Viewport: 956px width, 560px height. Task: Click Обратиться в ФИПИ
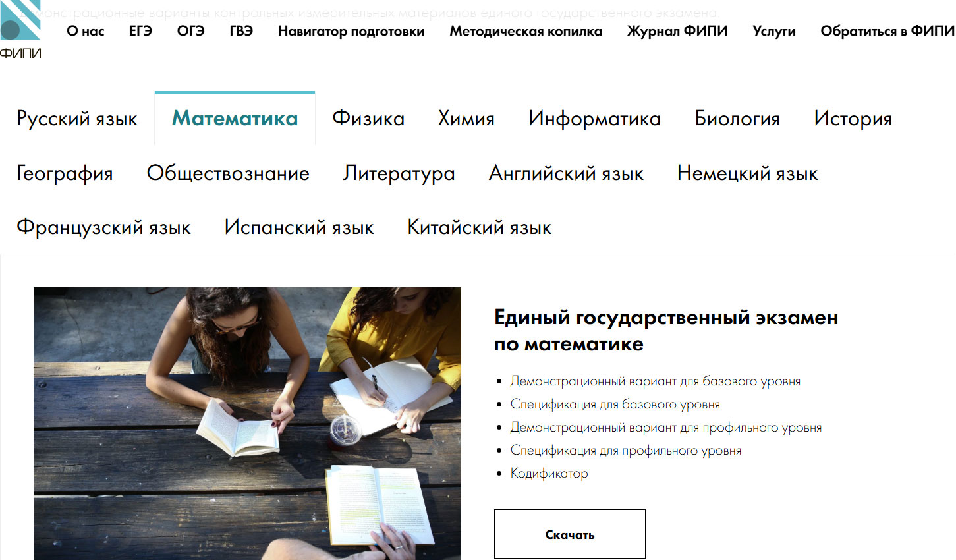click(887, 31)
